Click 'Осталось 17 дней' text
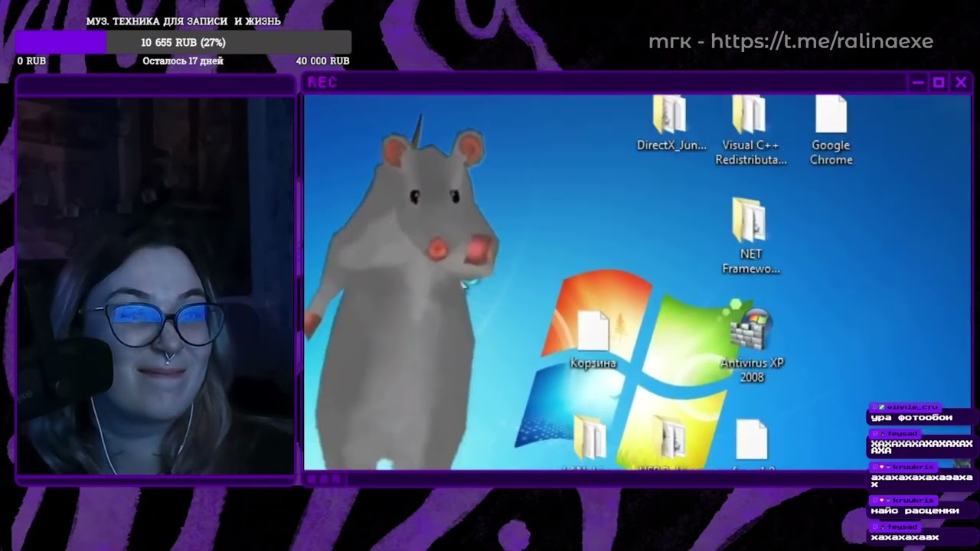 pos(183,61)
